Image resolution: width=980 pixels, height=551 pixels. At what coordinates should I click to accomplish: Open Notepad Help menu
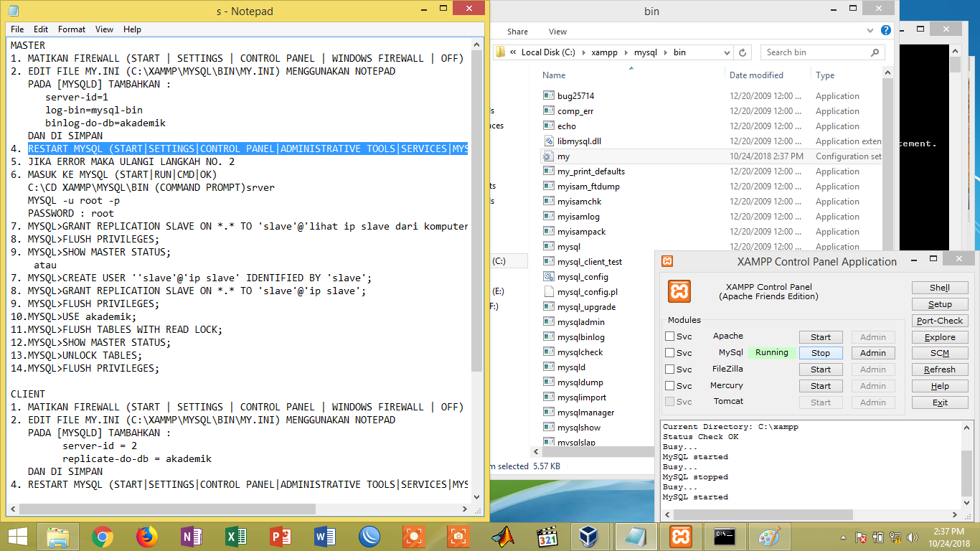132,29
